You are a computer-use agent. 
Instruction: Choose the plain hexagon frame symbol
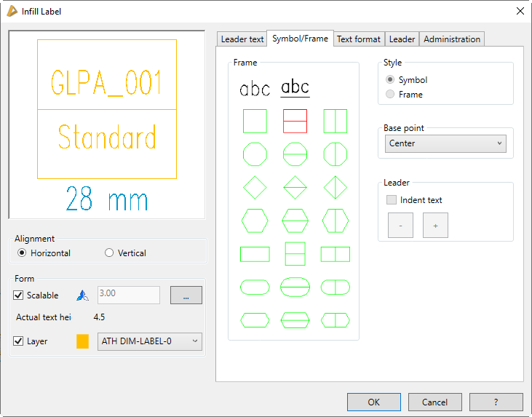click(x=255, y=220)
